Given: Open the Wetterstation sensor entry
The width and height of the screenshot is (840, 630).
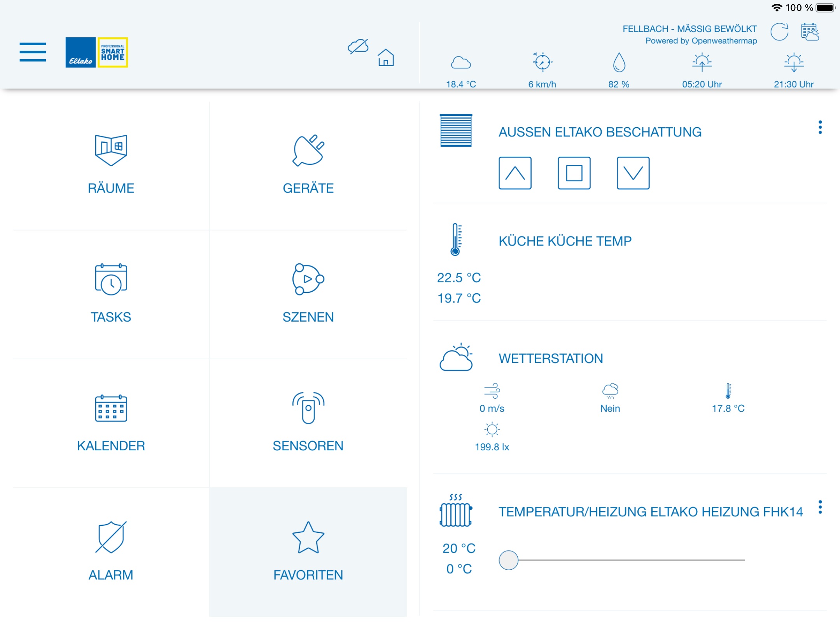Looking at the screenshot, I should pyautogui.click(x=551, y=359).
